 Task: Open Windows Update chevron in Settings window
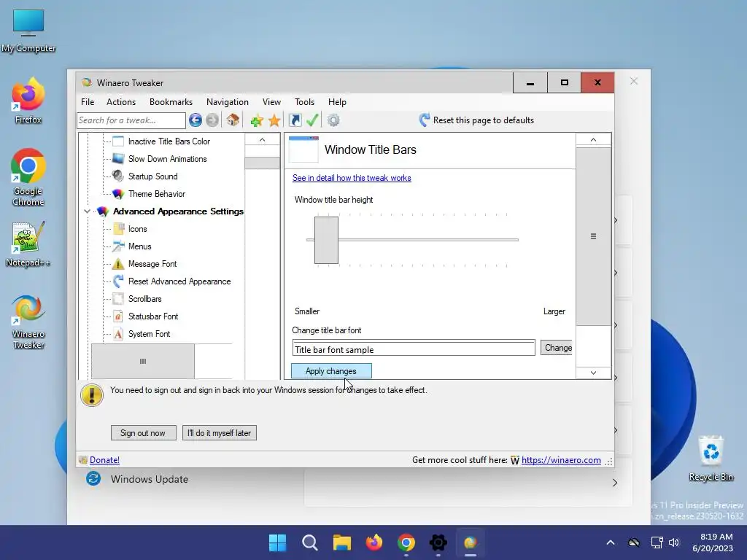tap(614, 483)
